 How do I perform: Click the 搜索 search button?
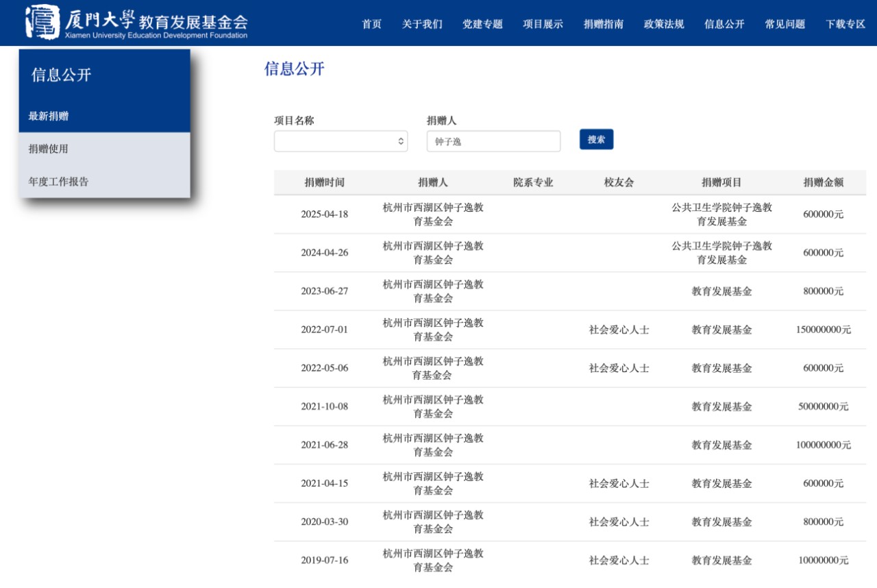[x=595, y=139]
